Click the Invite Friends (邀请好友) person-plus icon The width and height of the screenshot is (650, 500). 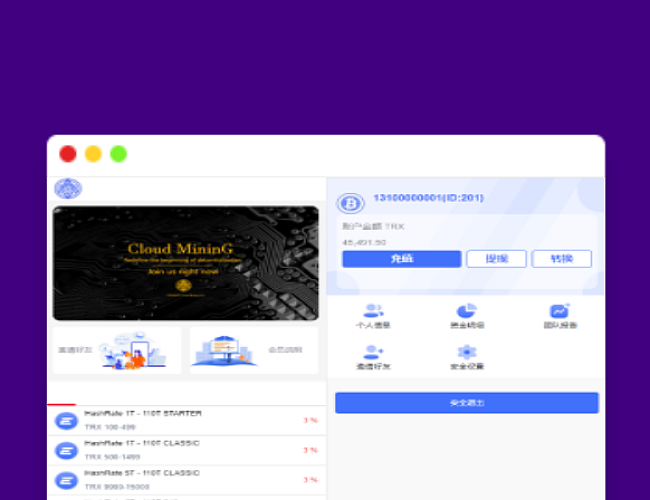tap(373, 352)
